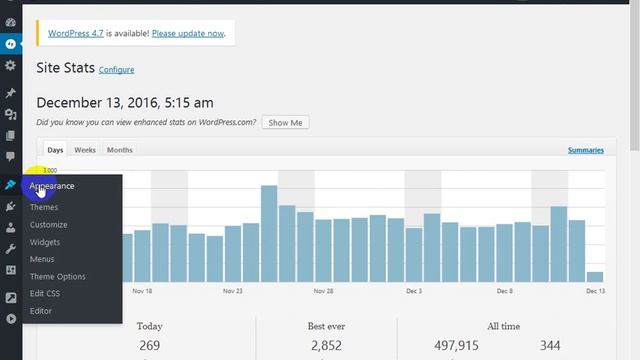Click the WordPress 4.7 link

(x=76, y=33)
